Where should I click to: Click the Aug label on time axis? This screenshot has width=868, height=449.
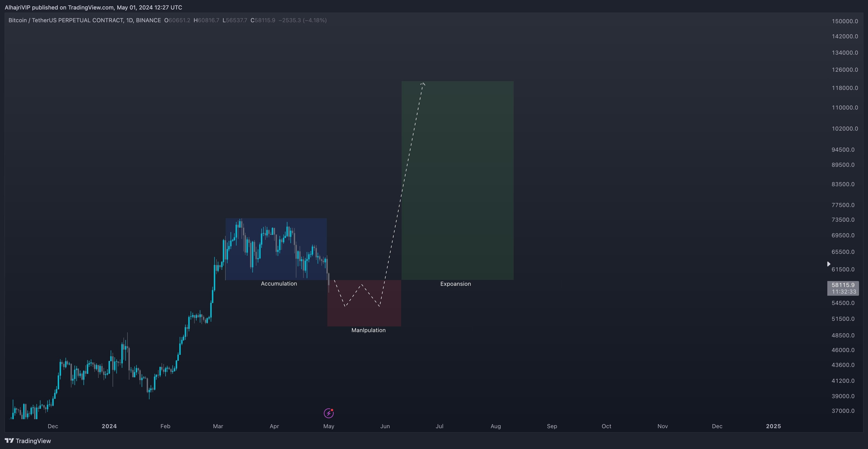pos(496,426)
